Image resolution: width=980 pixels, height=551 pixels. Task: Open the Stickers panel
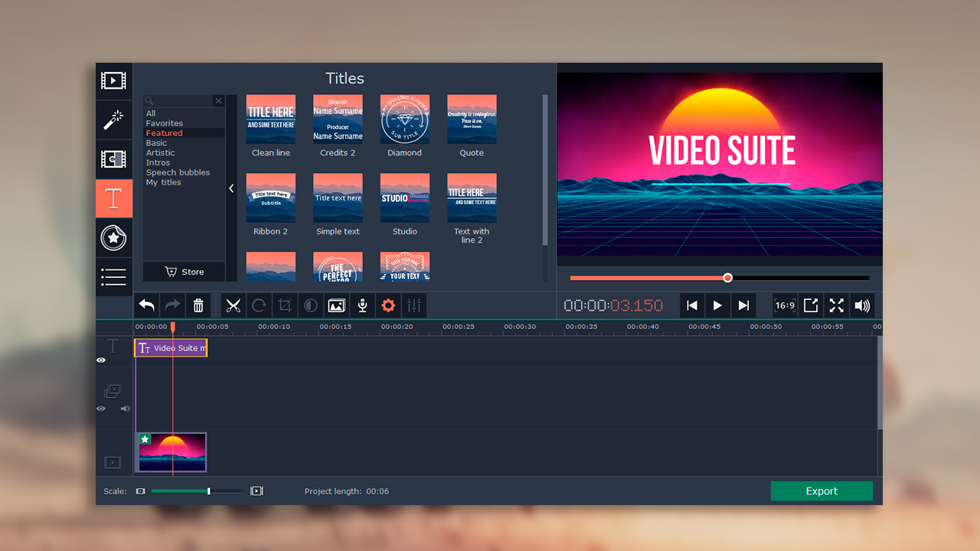(113, 238)
